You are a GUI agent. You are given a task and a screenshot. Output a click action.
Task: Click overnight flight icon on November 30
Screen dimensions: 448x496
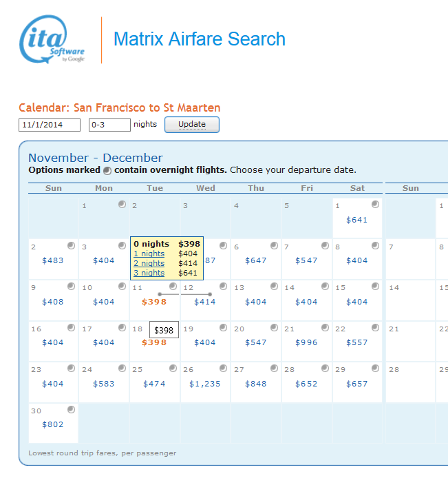point(71,410)
